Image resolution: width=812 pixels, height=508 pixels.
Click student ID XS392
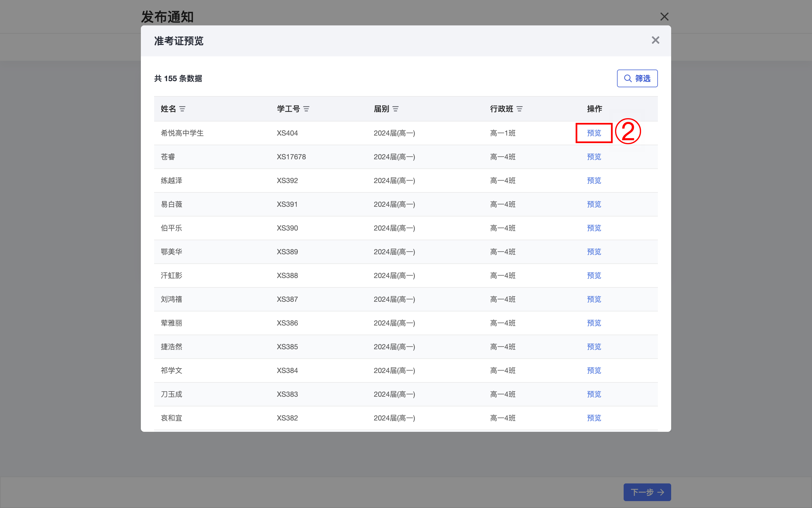[287, 181]
